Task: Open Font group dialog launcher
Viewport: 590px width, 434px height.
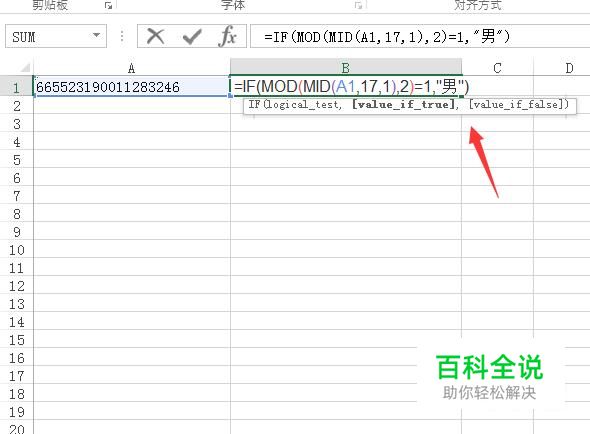Action: [x=359, y=5]
